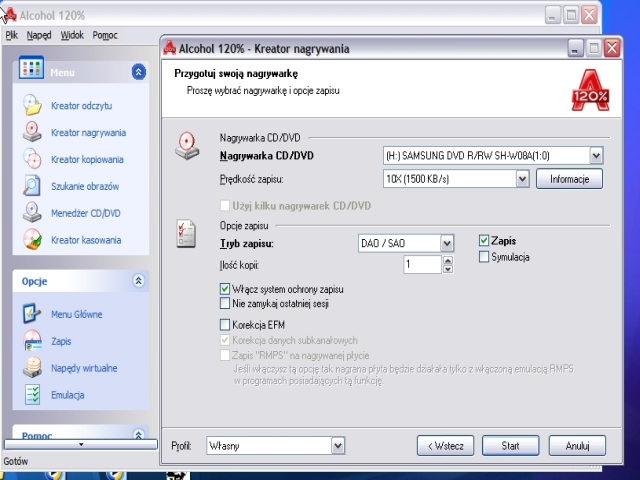The image size is (640, 480).
Task: Open Menedżer CD/DVD link
Action: [x=86, y=213]
